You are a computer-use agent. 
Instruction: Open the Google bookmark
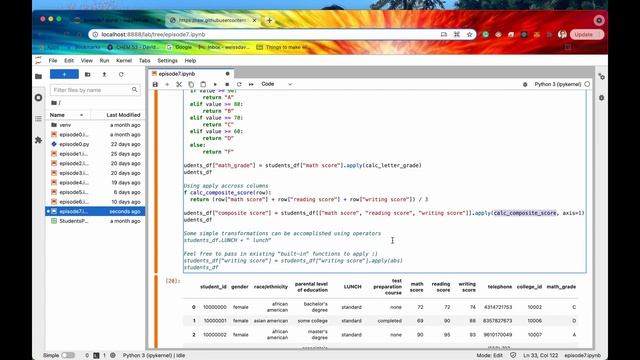pos(179,47)
